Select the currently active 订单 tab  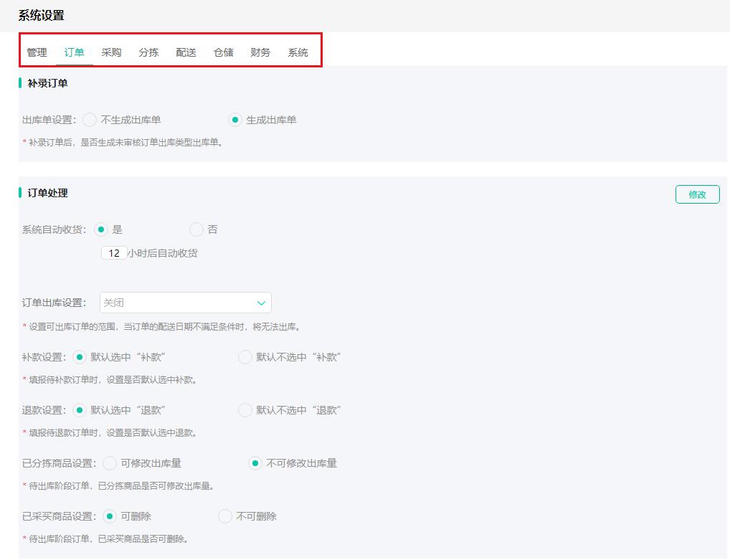coord(74,52)
